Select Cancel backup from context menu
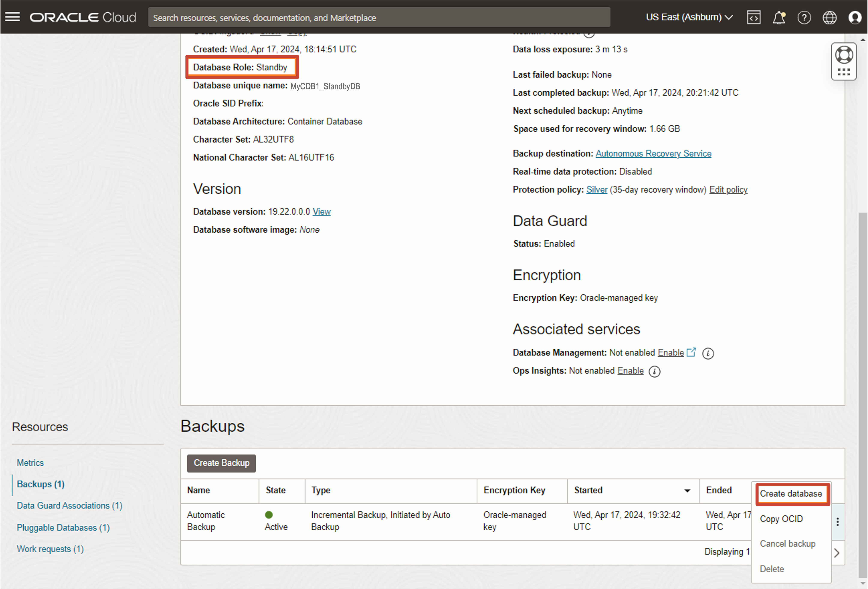This screenshot has height=589, width=868. [x=788, y=544]
